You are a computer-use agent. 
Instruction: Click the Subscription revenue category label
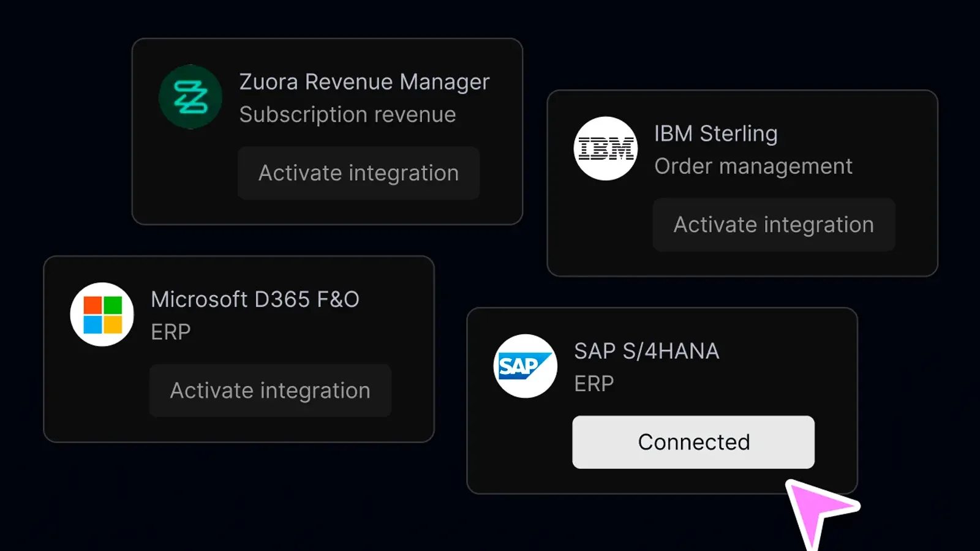pos(348,114)
